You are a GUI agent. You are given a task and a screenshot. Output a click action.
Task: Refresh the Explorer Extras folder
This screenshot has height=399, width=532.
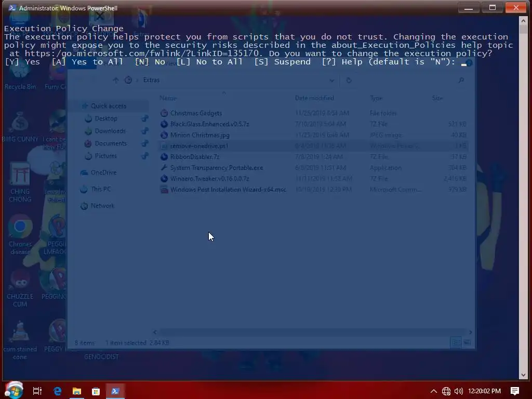pos(349,81)
